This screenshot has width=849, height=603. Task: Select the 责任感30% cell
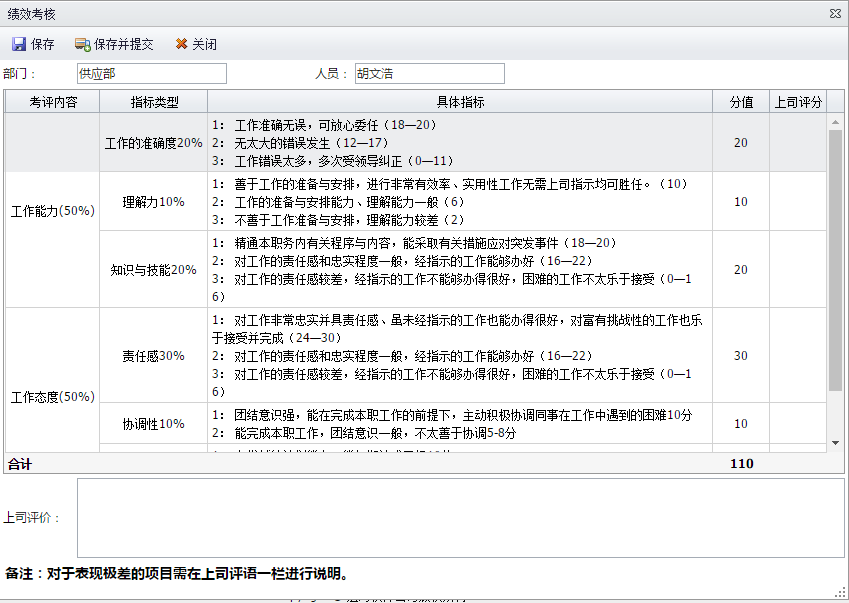coord(154,356)
